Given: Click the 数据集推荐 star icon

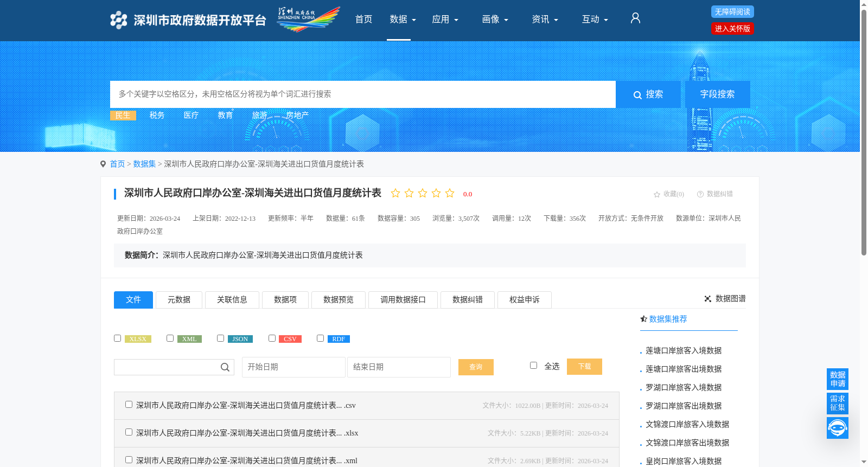Looking at the screenshot, I should point(643,319).
